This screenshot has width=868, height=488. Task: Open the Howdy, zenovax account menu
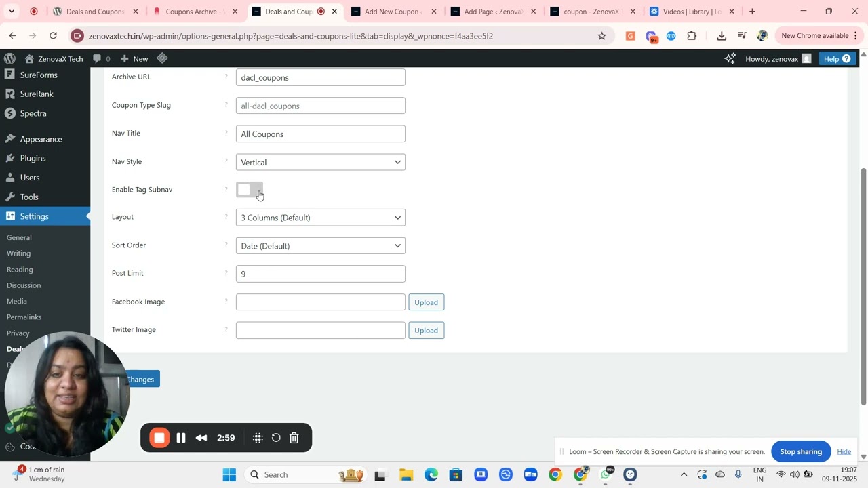pos(778,59)
